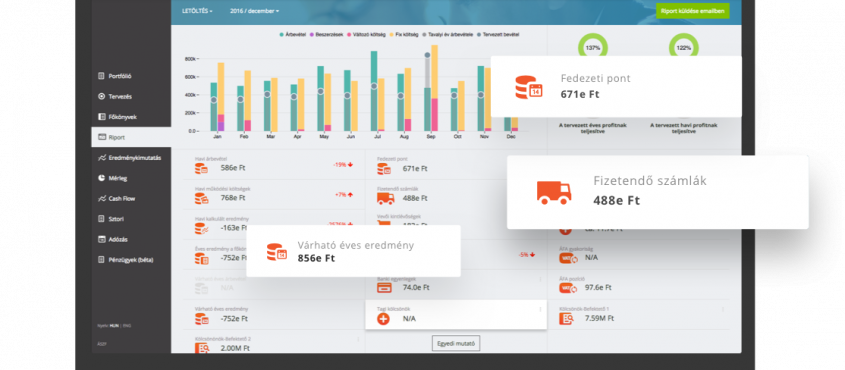Image resolution: width=845 pixels, height=370 pixels.
Task: Click the Banki egyenlegek card icon
Action: point(384,289)
